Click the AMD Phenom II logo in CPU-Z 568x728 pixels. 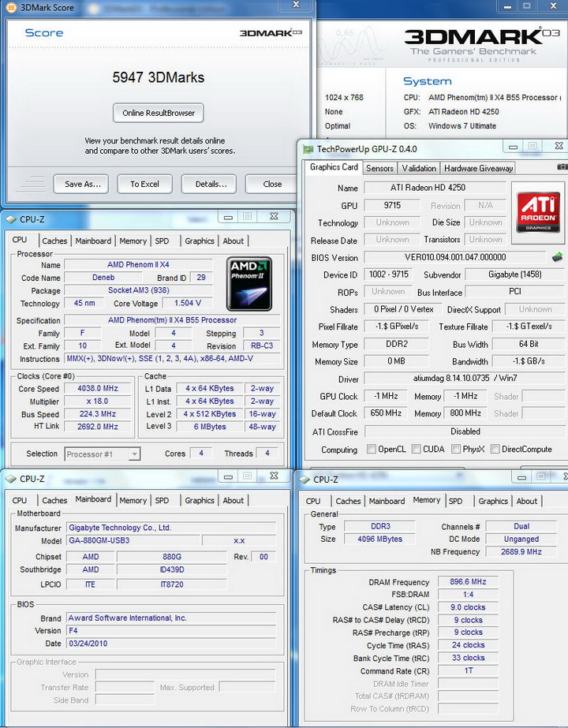249,284
